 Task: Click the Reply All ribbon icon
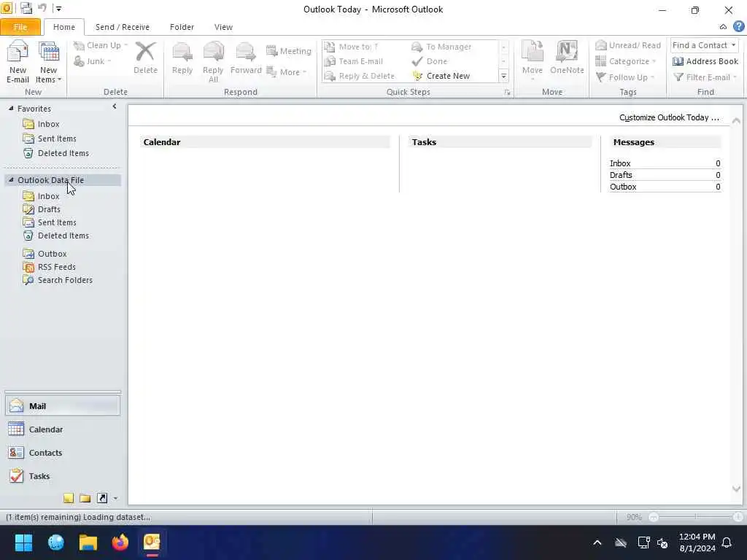213,62
